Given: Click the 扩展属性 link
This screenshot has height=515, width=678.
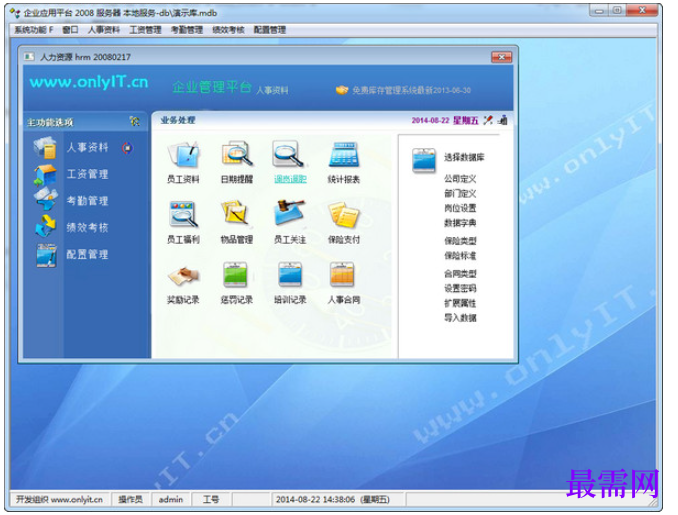Looking at the screenshot, I should tap(460, 303).
